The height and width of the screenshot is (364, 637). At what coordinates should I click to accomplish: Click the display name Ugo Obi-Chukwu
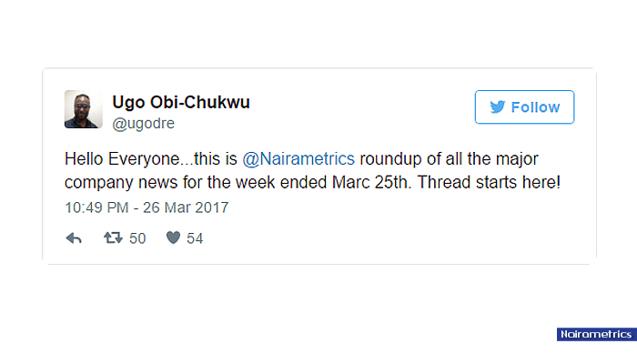(x=180, y=102)
